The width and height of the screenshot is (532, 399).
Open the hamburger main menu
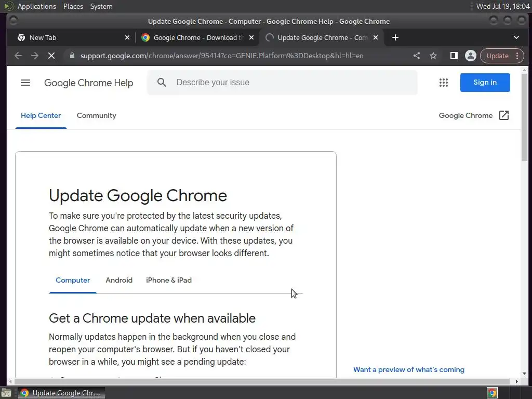coord(25,83)
